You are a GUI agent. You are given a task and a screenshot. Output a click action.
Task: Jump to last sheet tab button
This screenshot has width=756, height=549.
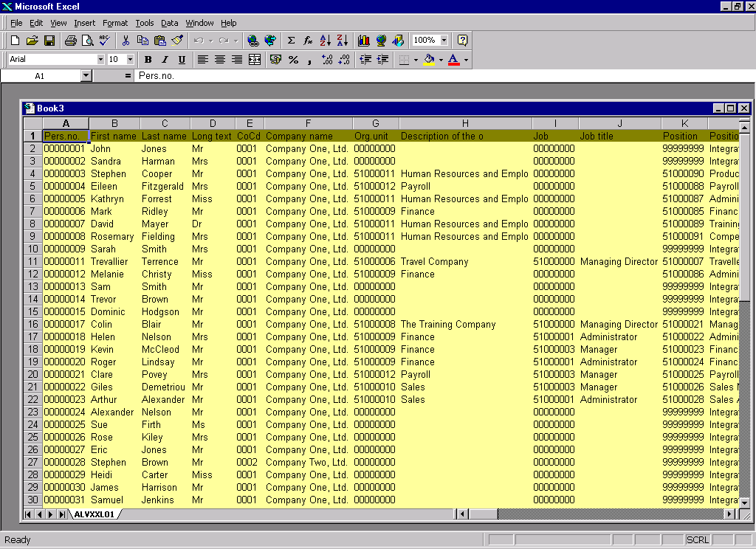[62, 514]
